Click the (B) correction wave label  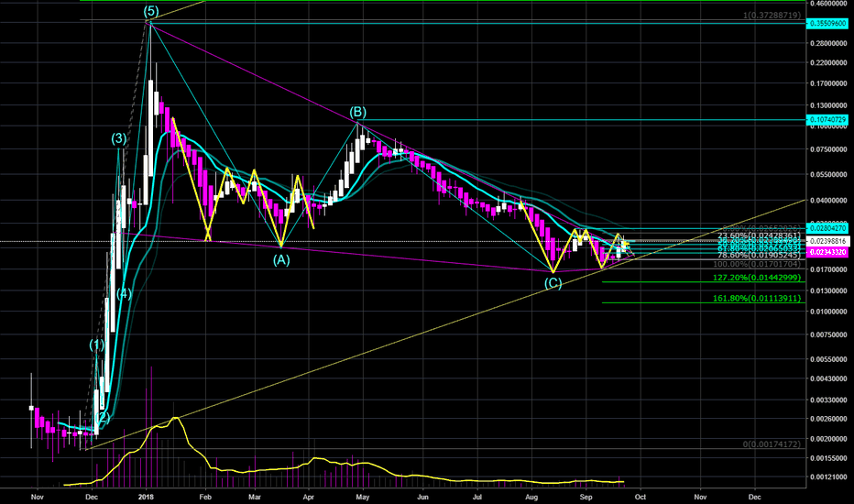coord(358,112)
